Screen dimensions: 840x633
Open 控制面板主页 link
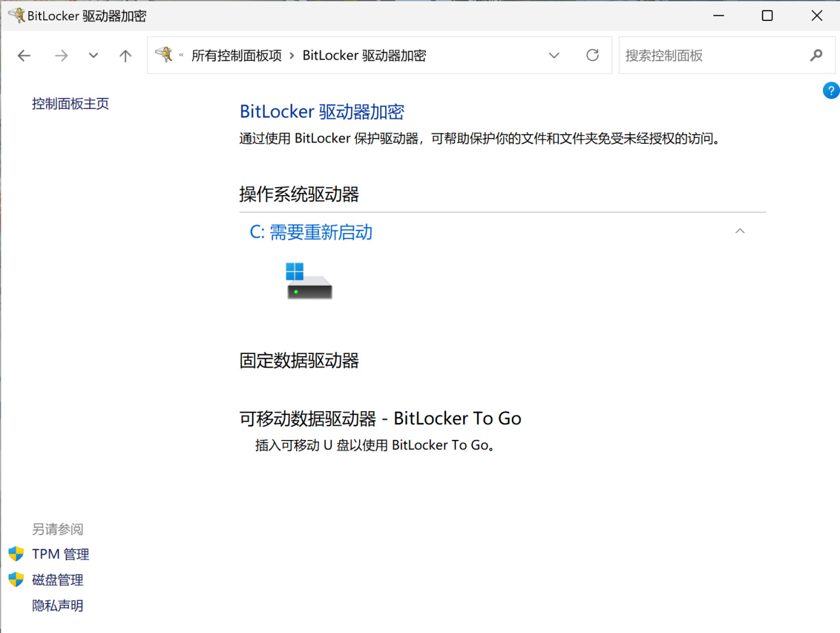71,104
